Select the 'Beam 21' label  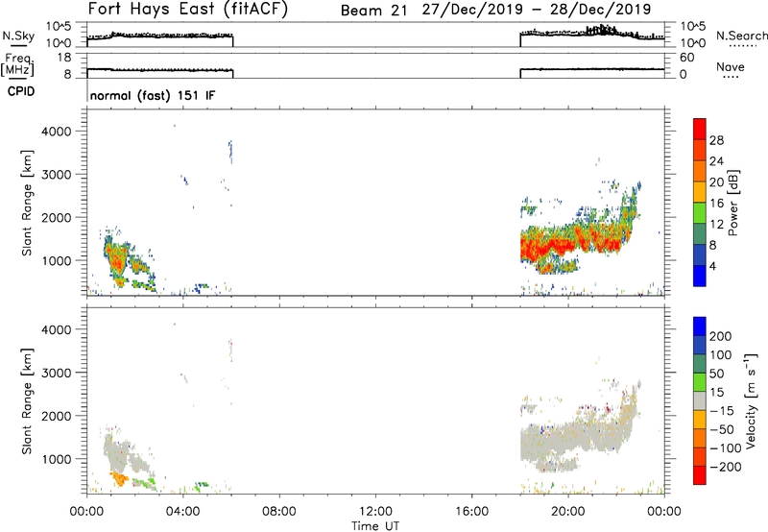coord(373,11)
